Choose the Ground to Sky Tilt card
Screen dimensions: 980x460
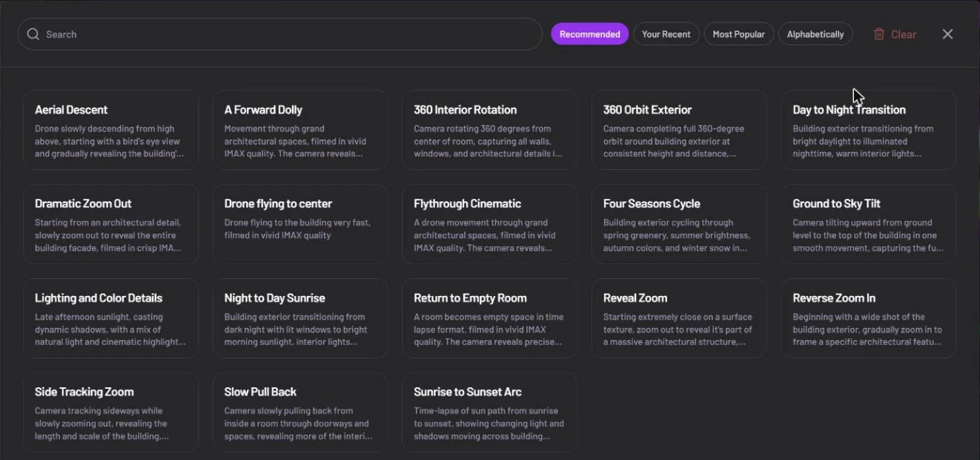[869, 224]
